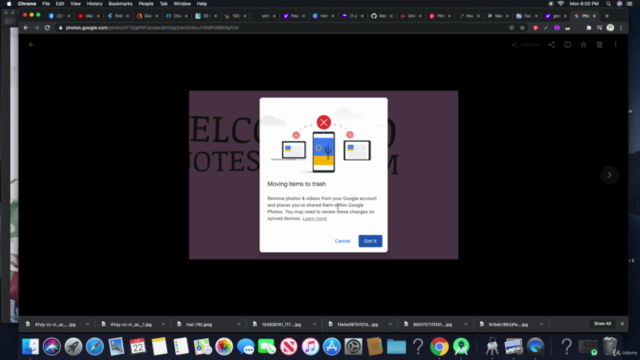Open the Chrome profile avatar
Image resolution: width=640 pixels, height=360 pixels.
610,28
